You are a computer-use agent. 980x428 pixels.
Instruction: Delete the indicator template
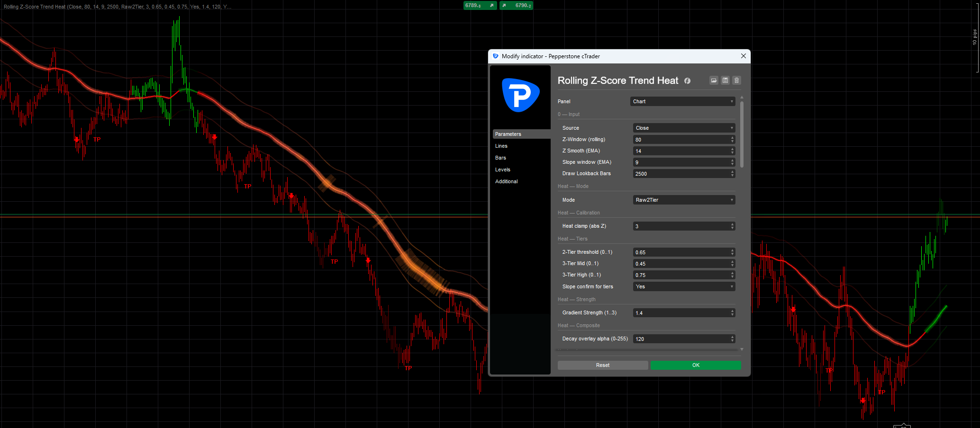point(736,80)
